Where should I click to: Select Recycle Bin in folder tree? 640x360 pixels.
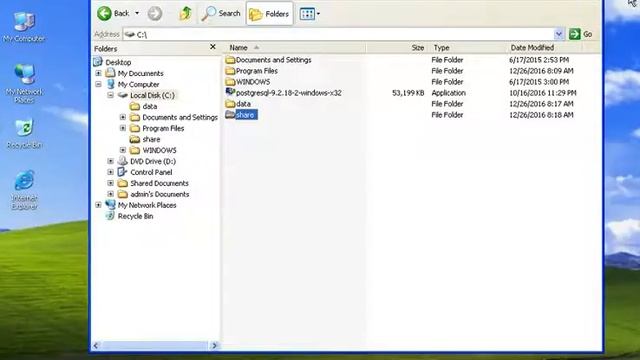129,216
